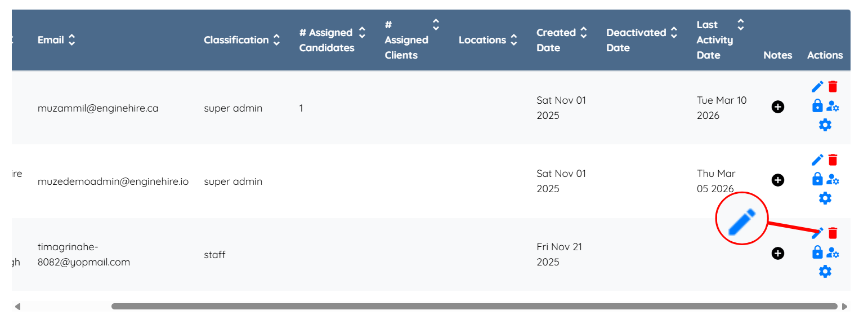
Task: Add a note for muzammil@enginehire.ca
Action: coord(777,107)
